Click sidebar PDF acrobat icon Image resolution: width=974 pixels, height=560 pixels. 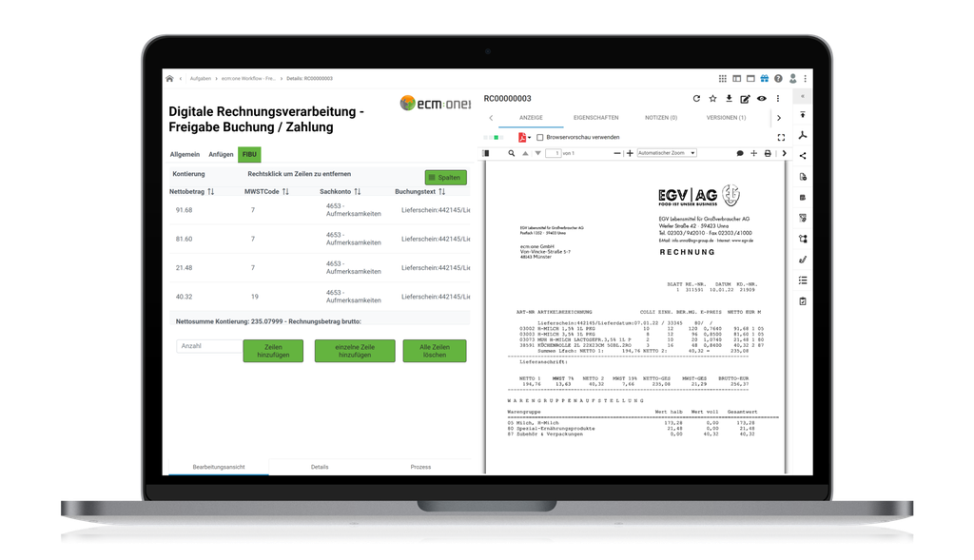click(803, 135)
